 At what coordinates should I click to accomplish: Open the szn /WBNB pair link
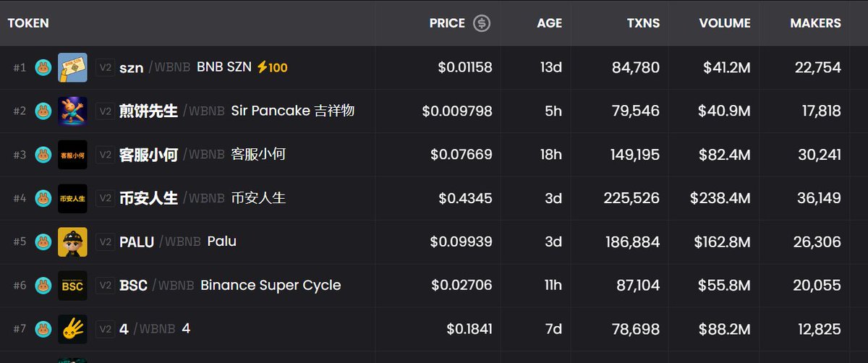click(x=155, y=67)
